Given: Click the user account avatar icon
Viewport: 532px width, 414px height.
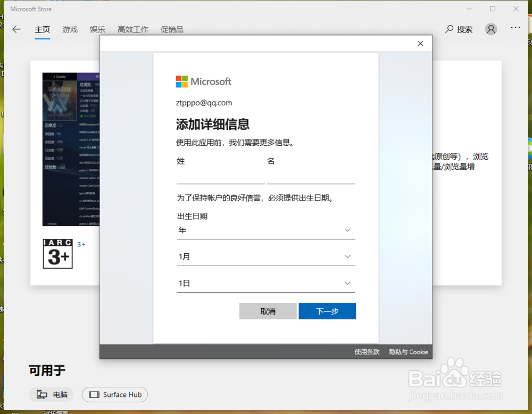Looking at the screenshot, I should [491, 29].
